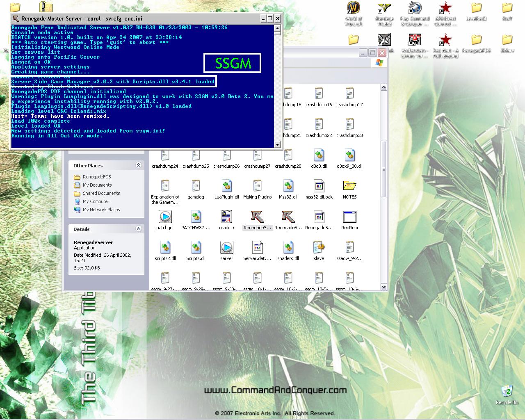525x420 pixels.
Task: Select the RenRem application icon
Action: tap(349, 217)
